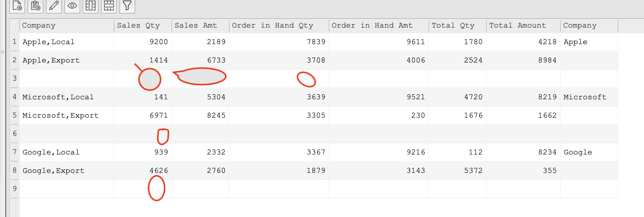Click the row selection icon
644x217 pixels.
[x=109, y=6]
